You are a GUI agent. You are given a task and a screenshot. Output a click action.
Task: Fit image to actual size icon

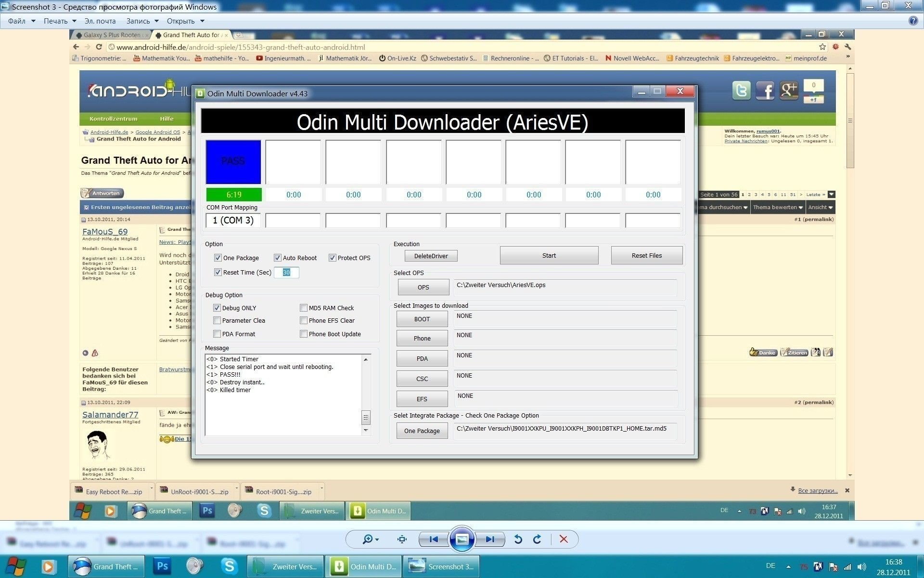402,539
